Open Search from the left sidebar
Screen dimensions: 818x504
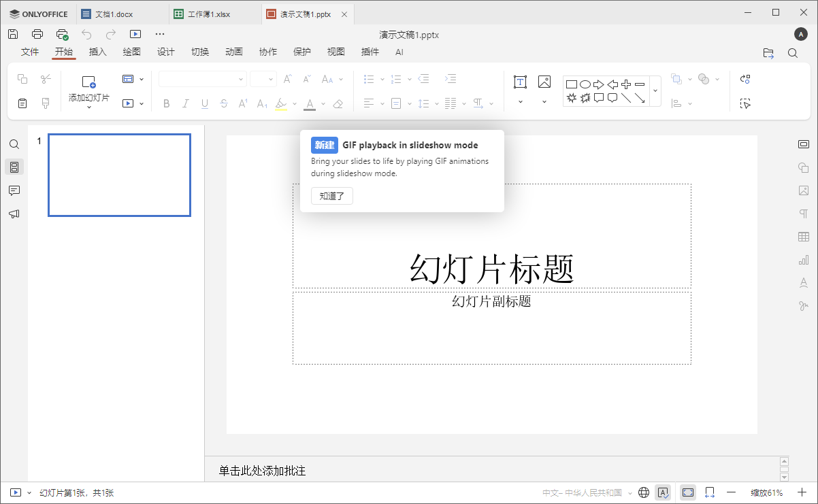14,144
